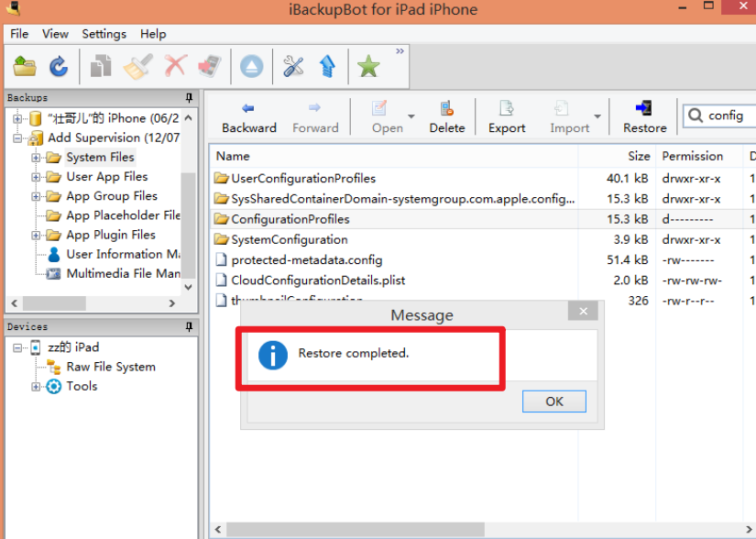This screenshot has width=756, height=539.
Task: Click the Backups tree scroll-down arrow
Action: click(x=189, y=287)
